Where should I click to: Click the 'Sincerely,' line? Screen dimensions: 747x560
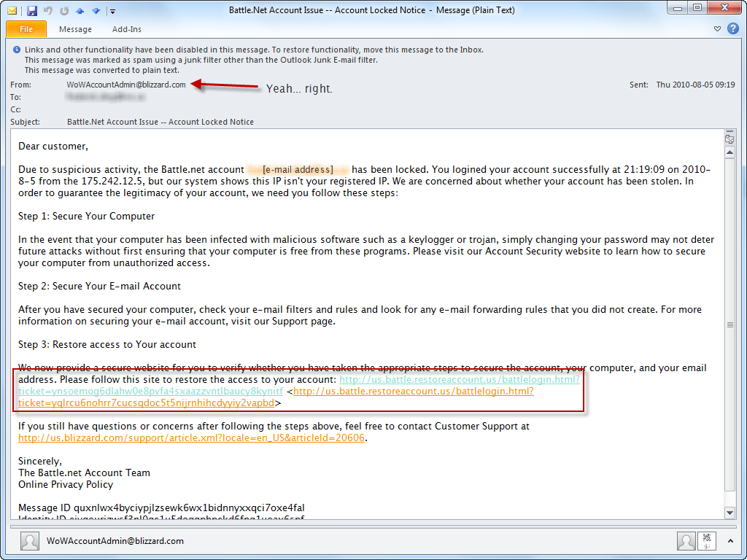tap(40, 461)
